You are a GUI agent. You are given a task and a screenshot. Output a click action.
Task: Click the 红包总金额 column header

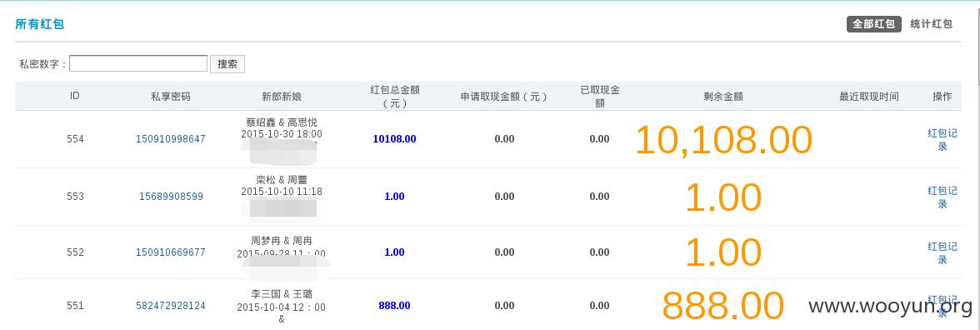click(x=394, y=97)
